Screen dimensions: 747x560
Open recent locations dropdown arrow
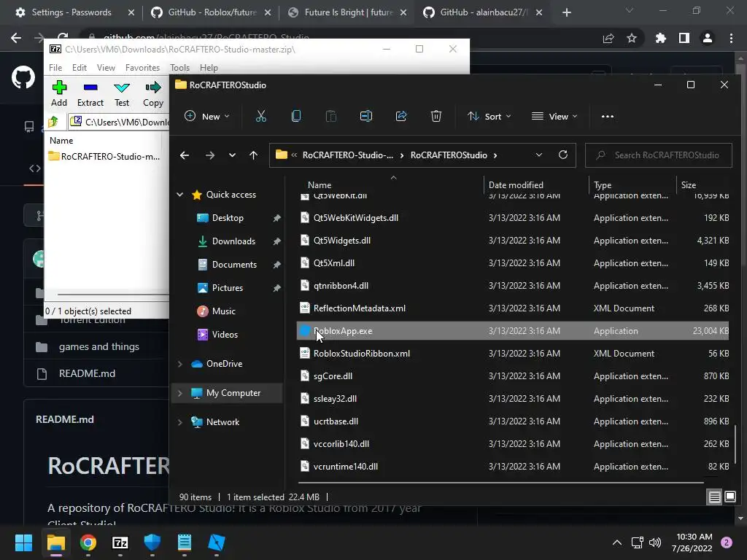pyautogui.click(x=232, y=155)
